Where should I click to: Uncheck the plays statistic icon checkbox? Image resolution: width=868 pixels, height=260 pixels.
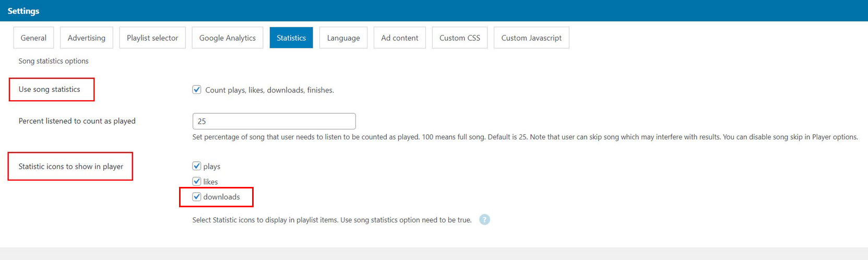click(x=197, y=166)
